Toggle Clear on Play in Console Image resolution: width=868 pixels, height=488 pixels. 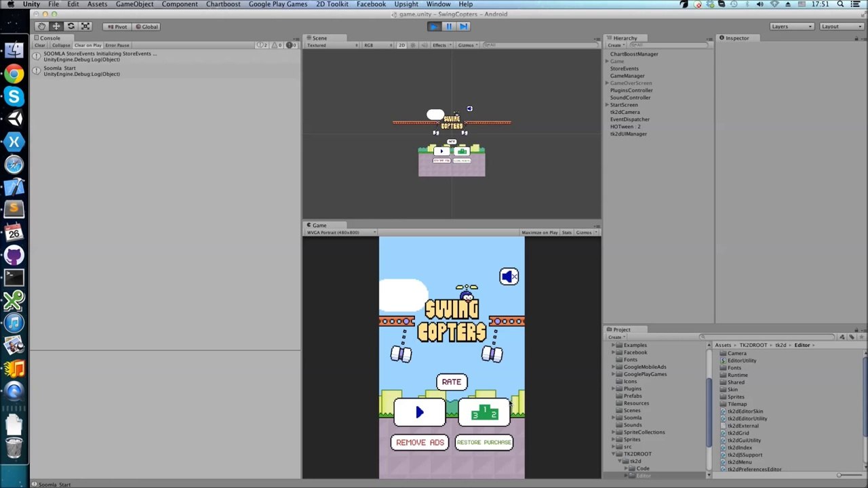point(87,45)
